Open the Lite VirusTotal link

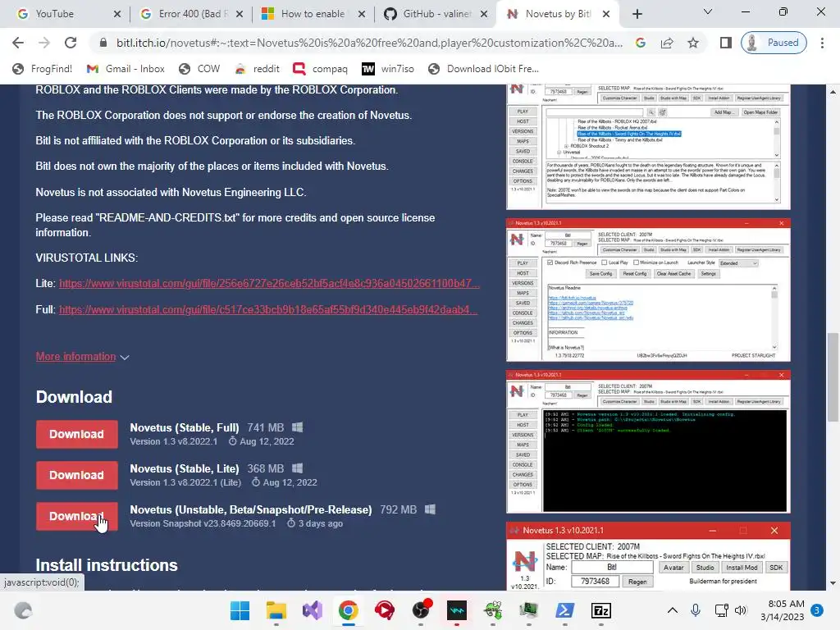(269, 283)
